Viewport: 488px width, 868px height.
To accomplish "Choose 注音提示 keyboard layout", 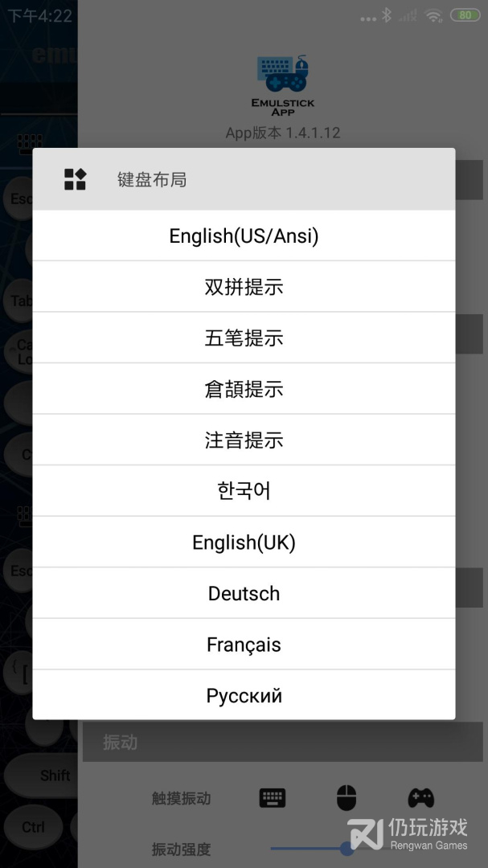I will coord(244,440).
